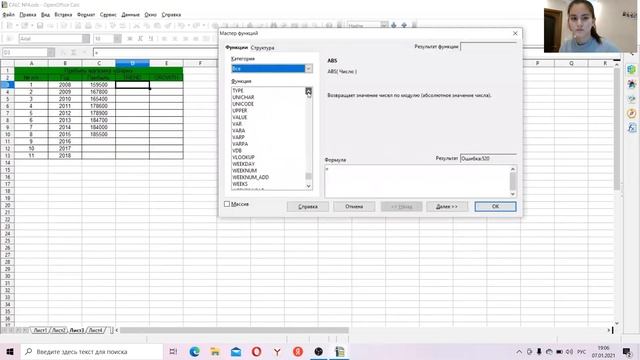Click the cell containing 2018
Image resolution: width=640 pixels, height=360 pixels.
65,156
